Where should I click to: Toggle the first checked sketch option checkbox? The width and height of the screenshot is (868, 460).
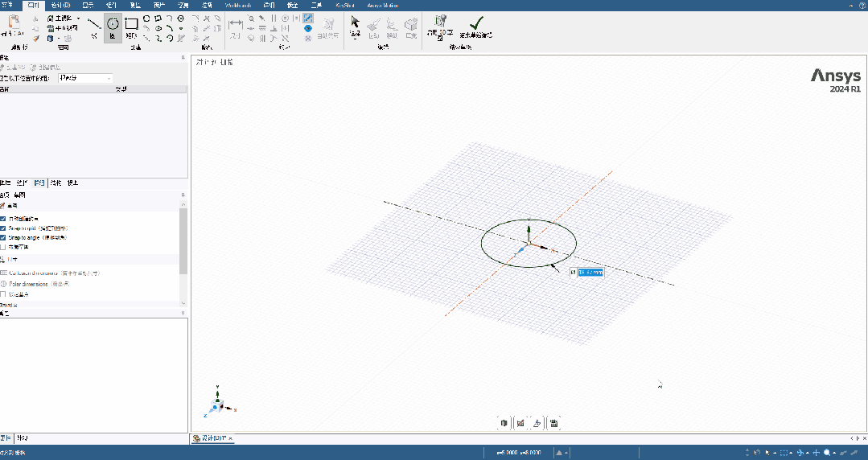click(x=3, y=219)
